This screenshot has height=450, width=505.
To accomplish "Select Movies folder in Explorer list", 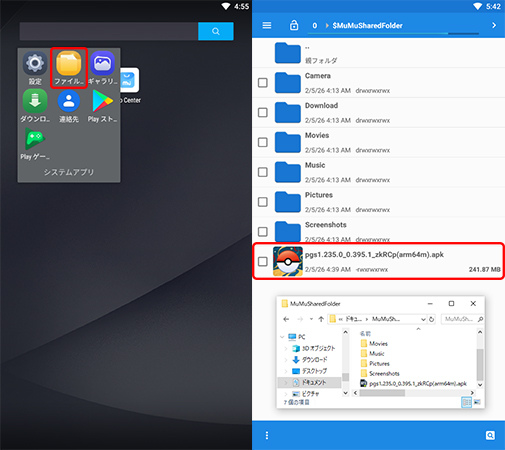I will [374, 344].
